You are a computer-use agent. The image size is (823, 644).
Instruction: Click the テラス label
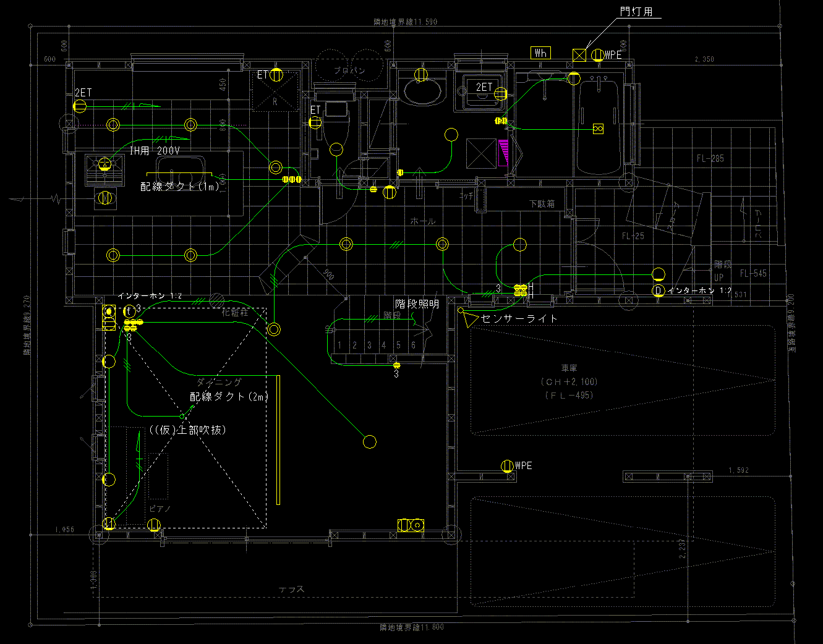291,590
